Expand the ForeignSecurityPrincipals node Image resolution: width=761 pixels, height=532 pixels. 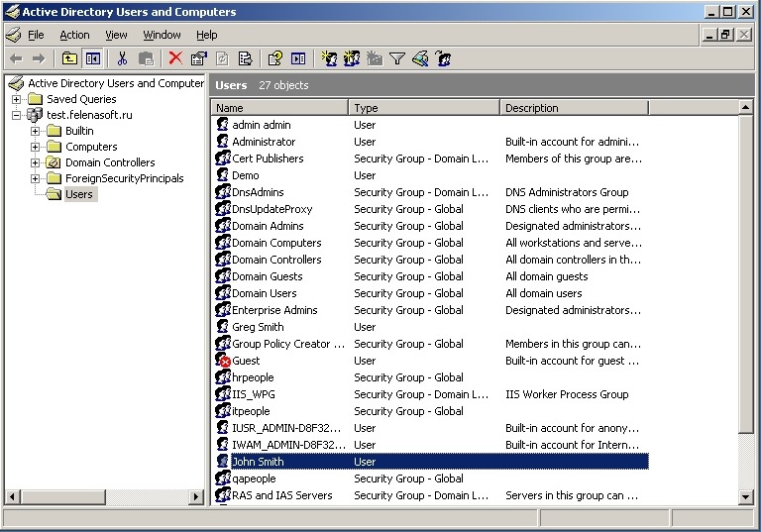(x=35, y=178)
